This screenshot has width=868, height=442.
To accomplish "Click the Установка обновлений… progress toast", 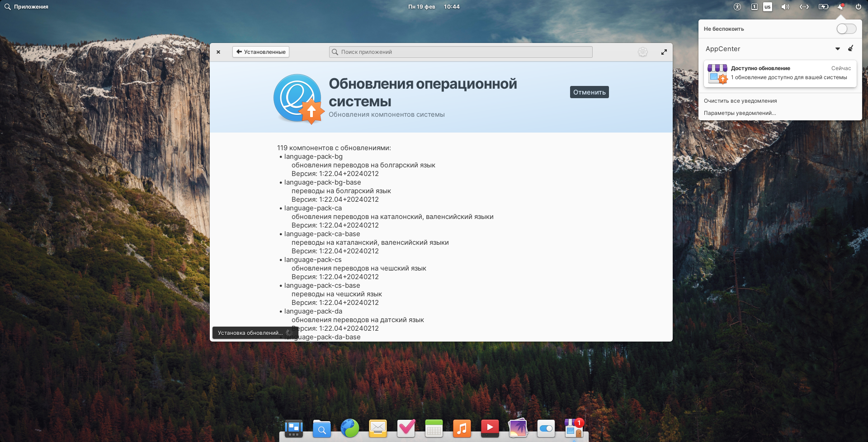I will 255,333.
